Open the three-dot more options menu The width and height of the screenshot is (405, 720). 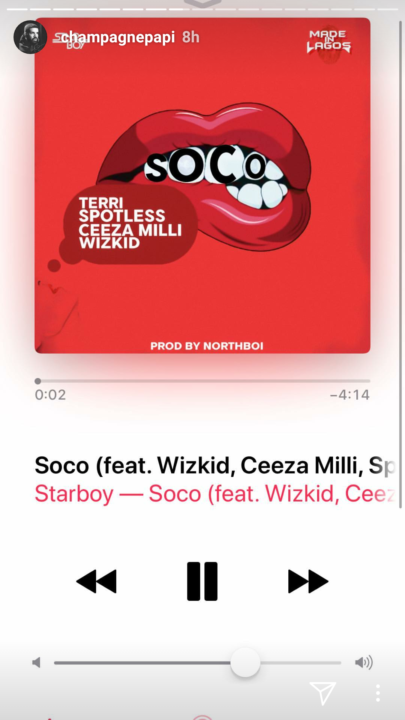point(377,693)
